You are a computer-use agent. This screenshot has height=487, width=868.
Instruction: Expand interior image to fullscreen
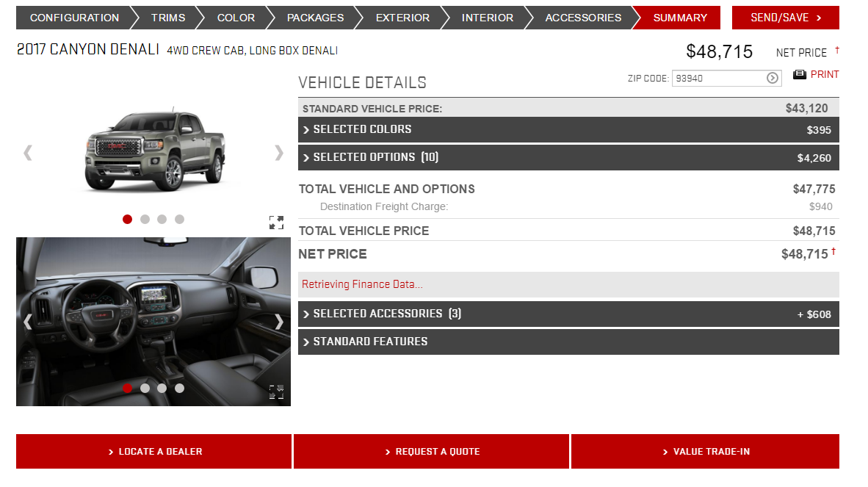[x=276, y=392]
